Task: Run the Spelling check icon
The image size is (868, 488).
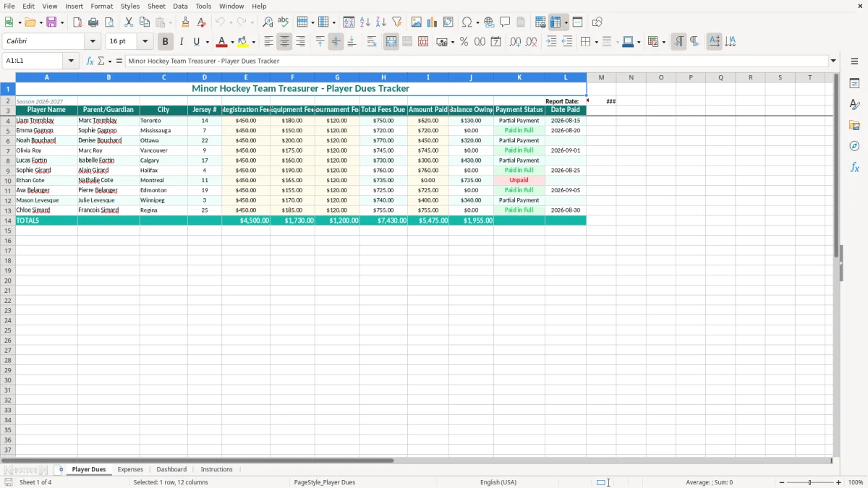Action: tap(284, 22)
